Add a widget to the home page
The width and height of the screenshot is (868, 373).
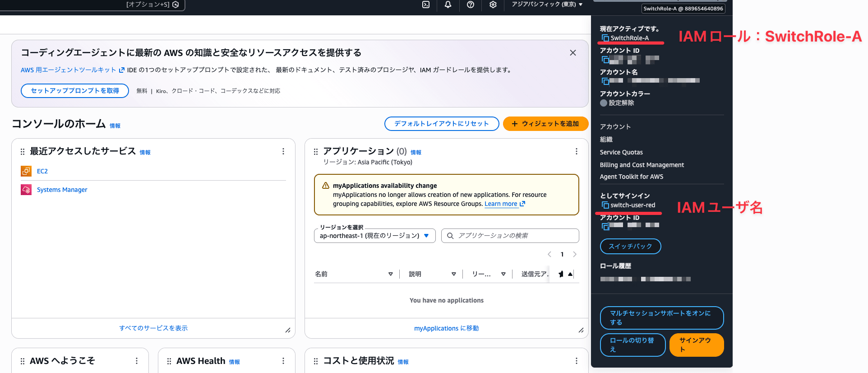pyautogui.click(x=545, y=124)
